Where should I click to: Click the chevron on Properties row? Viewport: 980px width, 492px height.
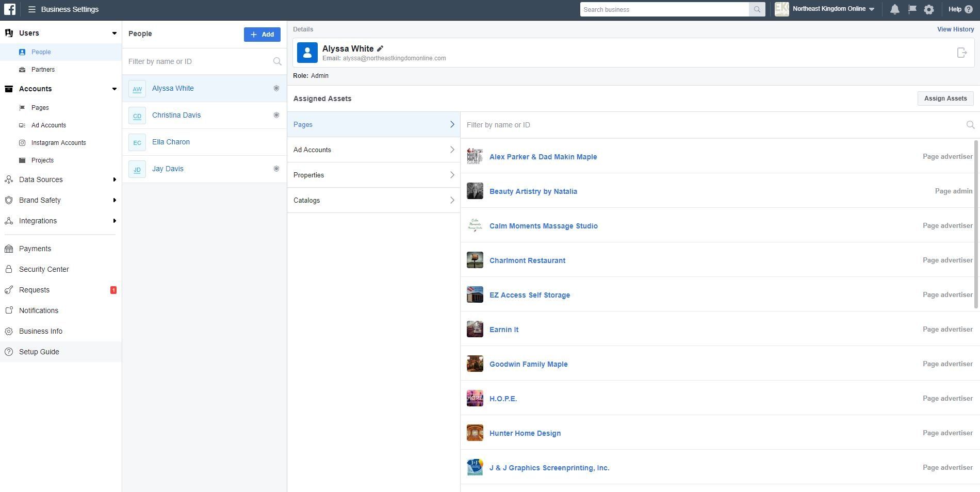tap(452, 175)
